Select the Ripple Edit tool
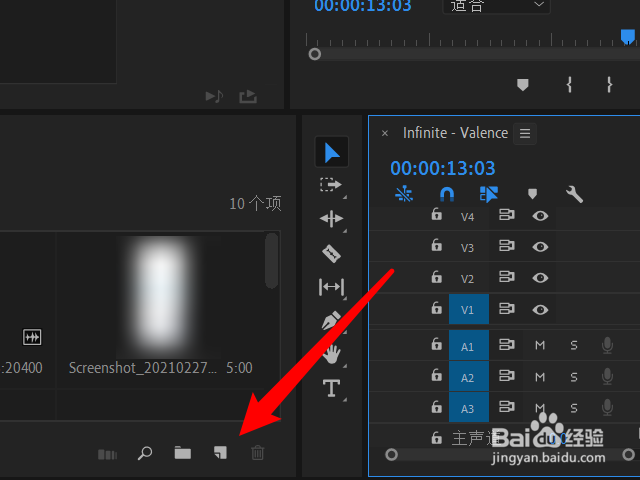Viewport: 640px width, 480px height. (x=331, y=219)
